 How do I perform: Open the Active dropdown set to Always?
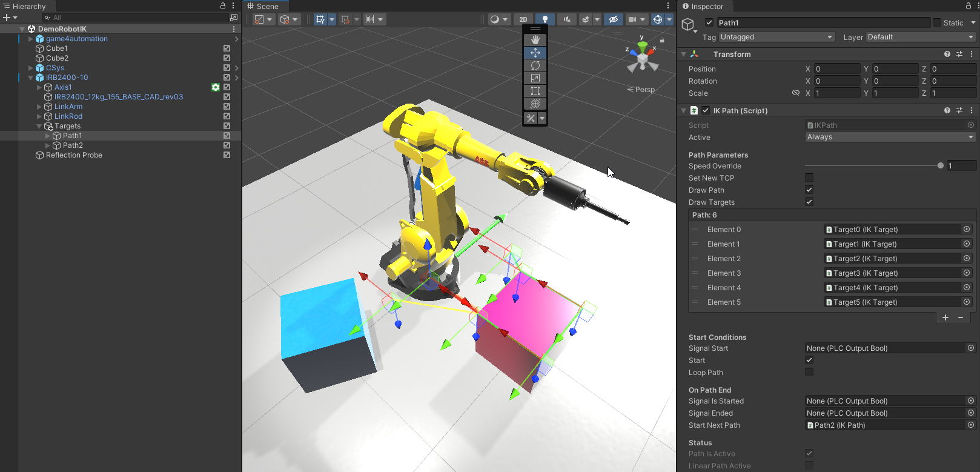pyautogui.click(x=890, y=137)
